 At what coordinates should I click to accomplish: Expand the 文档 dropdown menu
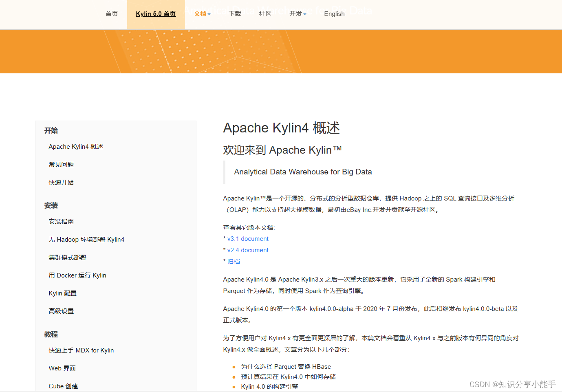pyautogui.click(x=202, y=14)
